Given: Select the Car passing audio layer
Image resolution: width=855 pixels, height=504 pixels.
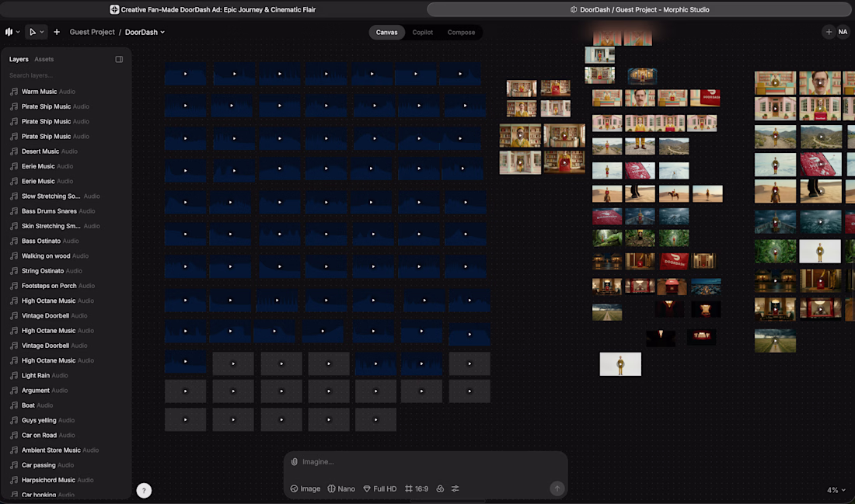Looking at the screenshot, I should point(65,465).
